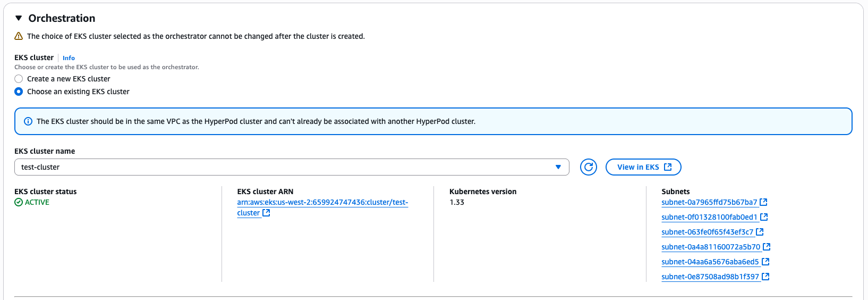
Task: Open subnet-063fe0f65f43ef3c7 link
Action: tap(707, 232)
